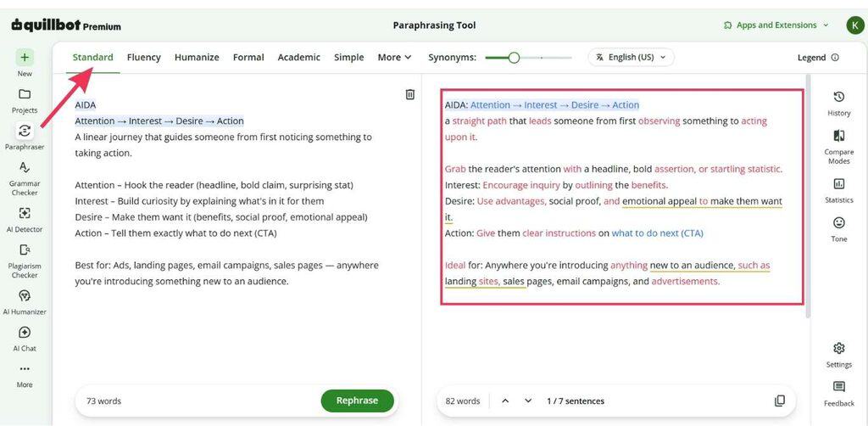This screenshot has height=426, width=868.
Task: Switch to Simple mode
Action: click(348, 57)
